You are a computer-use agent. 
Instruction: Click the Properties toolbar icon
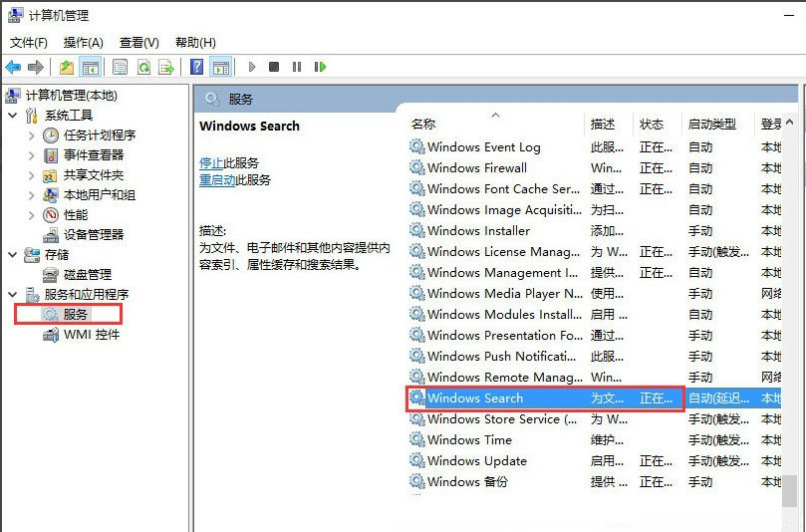(x=121, y=67)
